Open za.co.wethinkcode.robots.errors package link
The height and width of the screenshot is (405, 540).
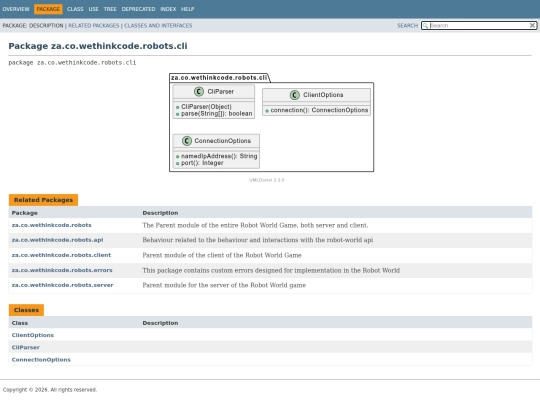tap(62, 270)
